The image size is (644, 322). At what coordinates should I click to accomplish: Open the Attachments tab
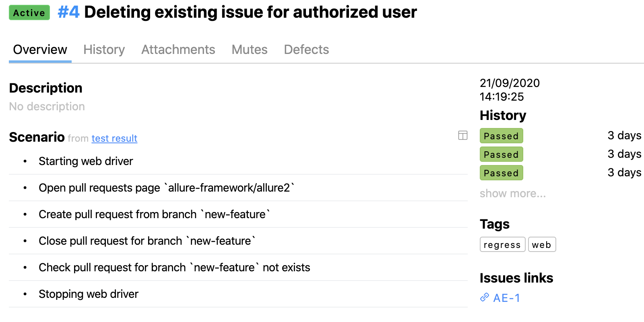pyautogui.click(x=178, y=50)
